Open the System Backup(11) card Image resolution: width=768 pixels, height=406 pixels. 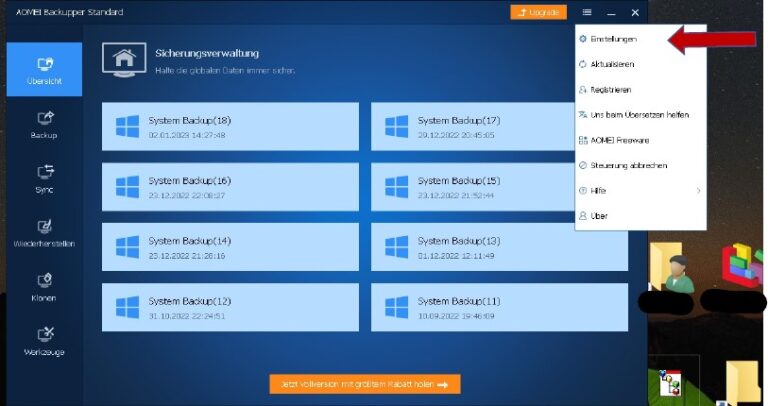pos(500,307)
